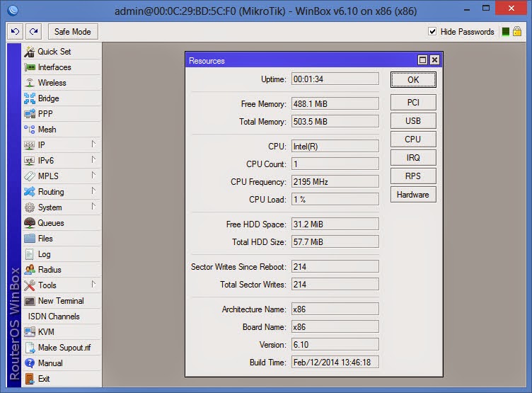This screenshot has width=532, height=393.
Task: Open the Hardware button
Action: pos(413,195)
